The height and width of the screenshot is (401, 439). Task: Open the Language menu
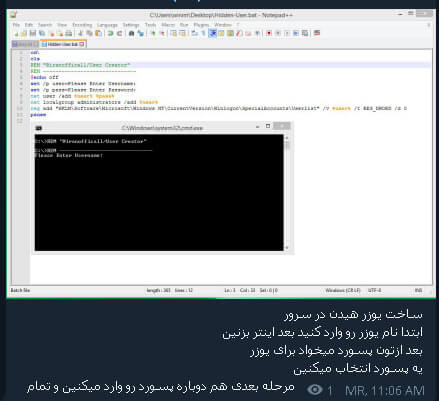click(107, 25)
